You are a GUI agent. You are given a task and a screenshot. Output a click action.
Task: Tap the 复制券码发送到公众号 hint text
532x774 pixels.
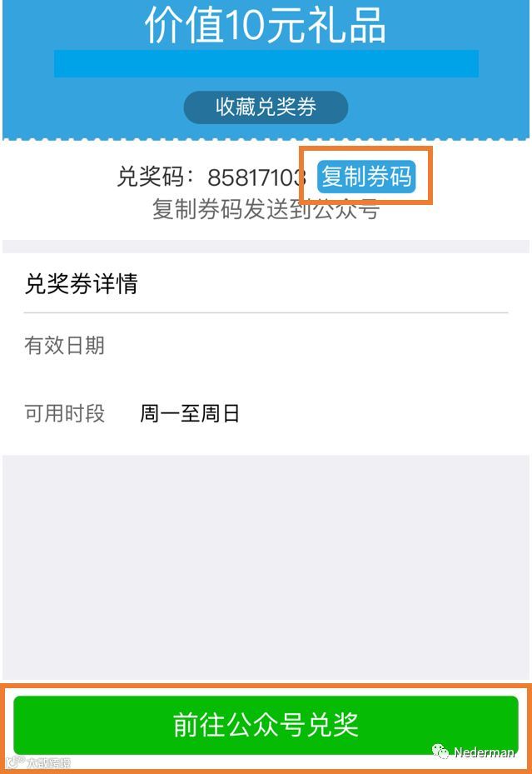point(266,209)
